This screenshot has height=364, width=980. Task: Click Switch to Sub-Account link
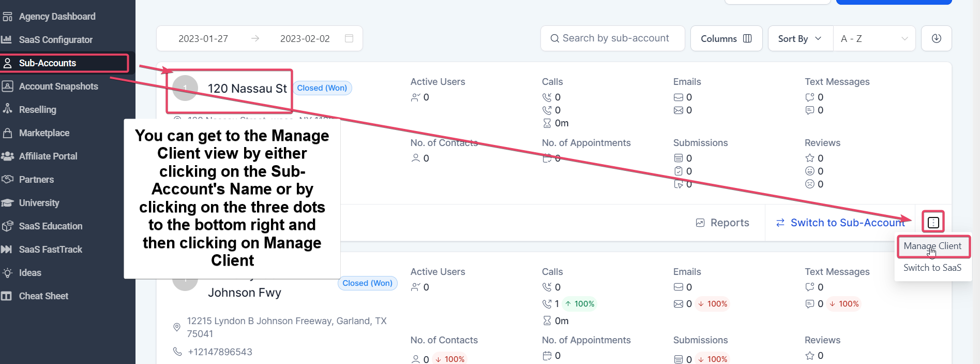click(840, 223)
